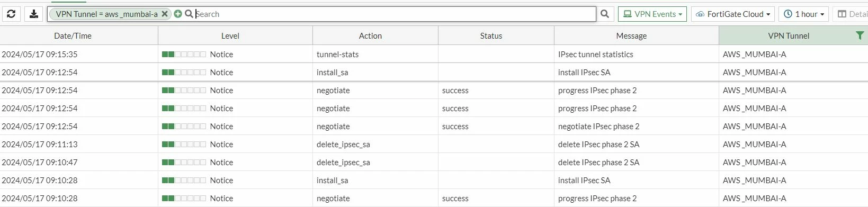868x207 pixels.
Task: Select the negotiate IPsec phase 2 row
Action: 434,126
